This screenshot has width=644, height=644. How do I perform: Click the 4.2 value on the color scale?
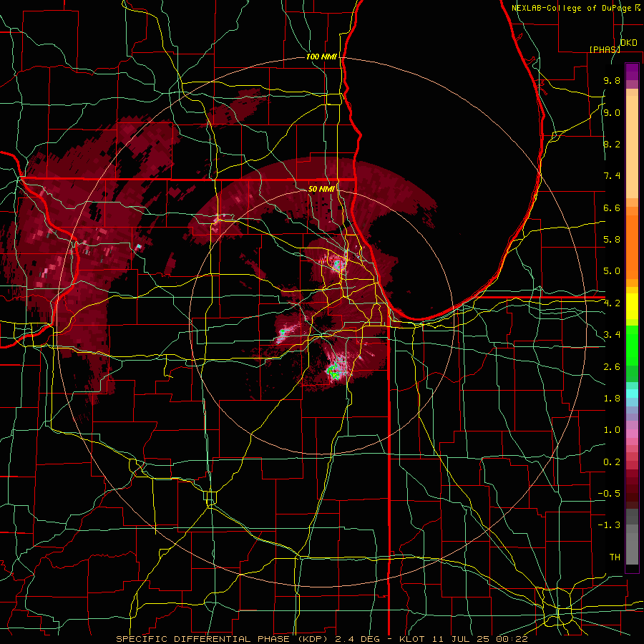[612, 303]
